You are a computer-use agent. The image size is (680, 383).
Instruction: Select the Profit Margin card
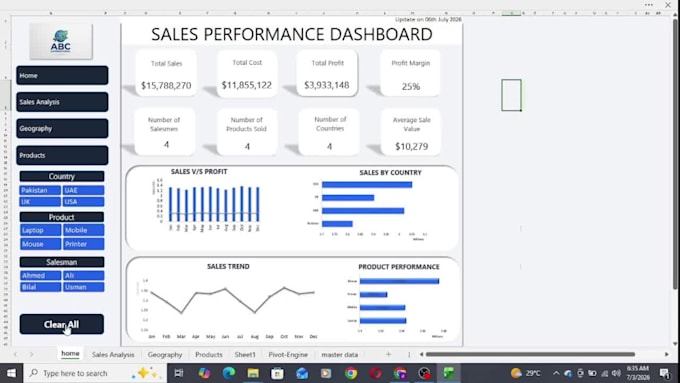[410, 73]
